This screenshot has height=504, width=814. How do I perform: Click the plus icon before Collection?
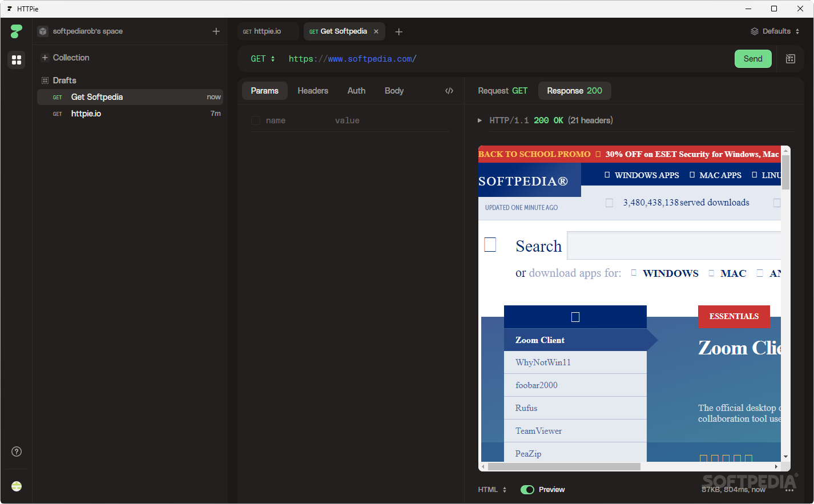(x=45, y=58)
